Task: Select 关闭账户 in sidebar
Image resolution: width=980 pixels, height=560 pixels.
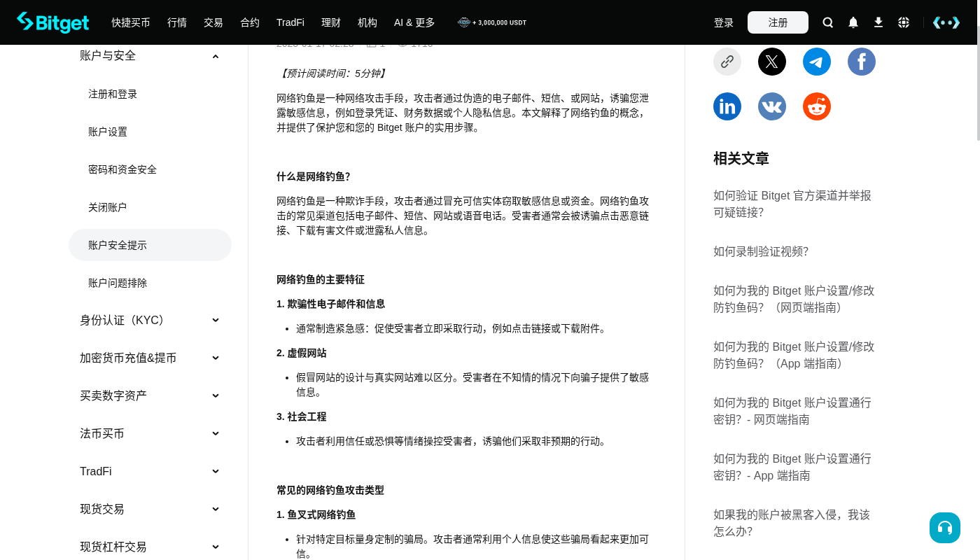Action: point(150,207)
